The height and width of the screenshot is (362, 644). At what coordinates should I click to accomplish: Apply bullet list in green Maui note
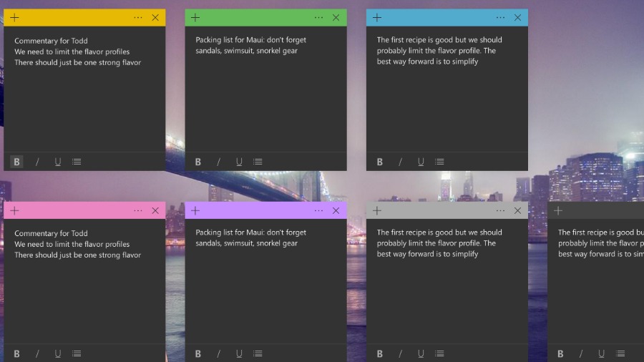[x=258, y=162]
